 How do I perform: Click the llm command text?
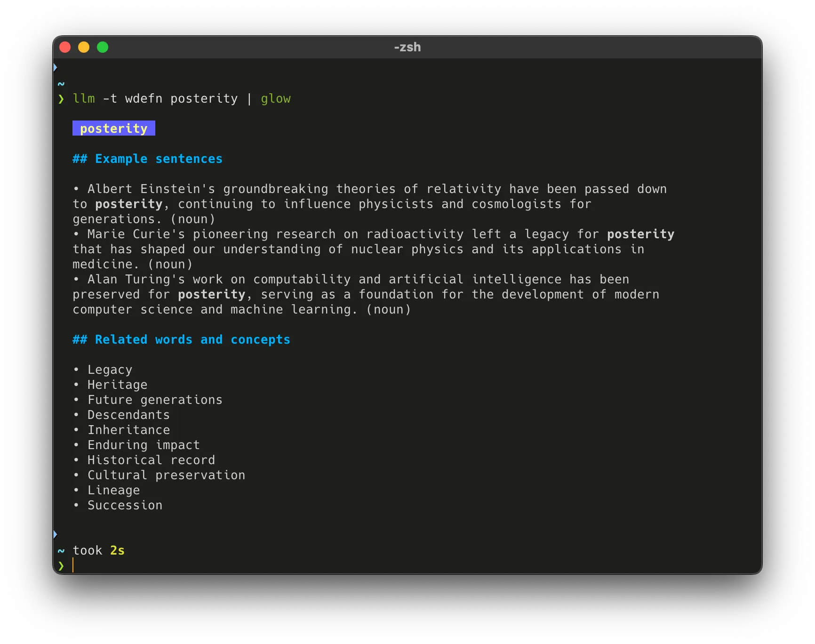point(84,98)
